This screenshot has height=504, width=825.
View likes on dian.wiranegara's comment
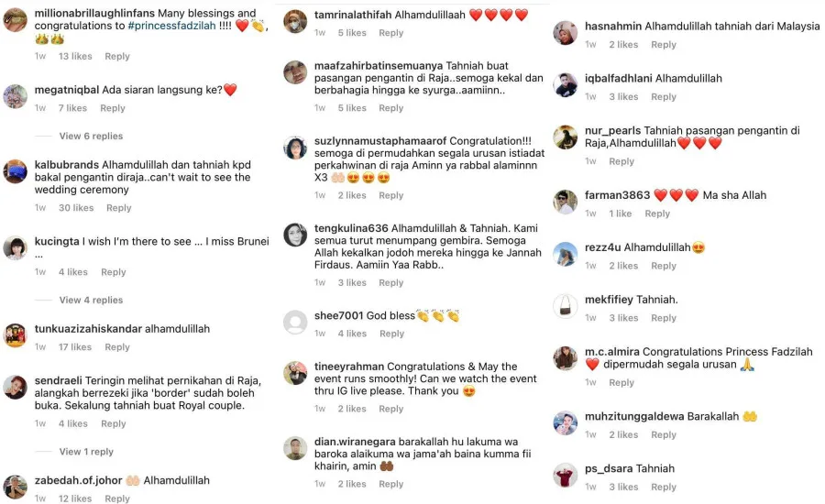[352, 484]
